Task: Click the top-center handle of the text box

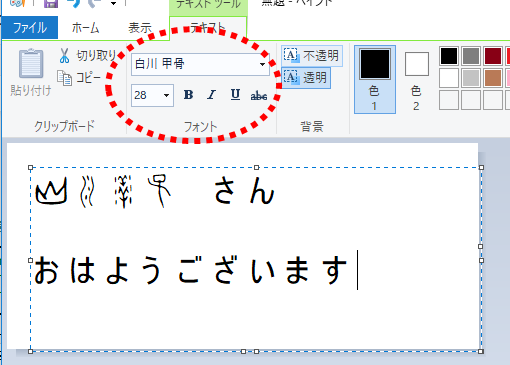Action: click(x=256, y=167)
